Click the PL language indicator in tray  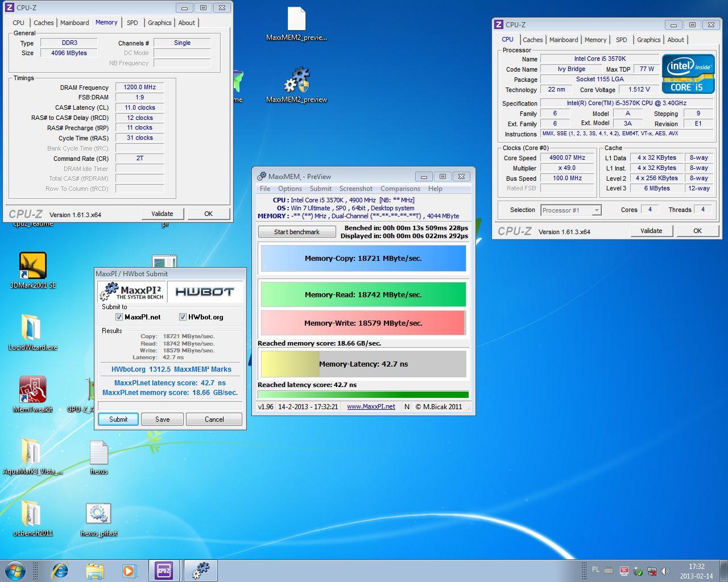595,569
